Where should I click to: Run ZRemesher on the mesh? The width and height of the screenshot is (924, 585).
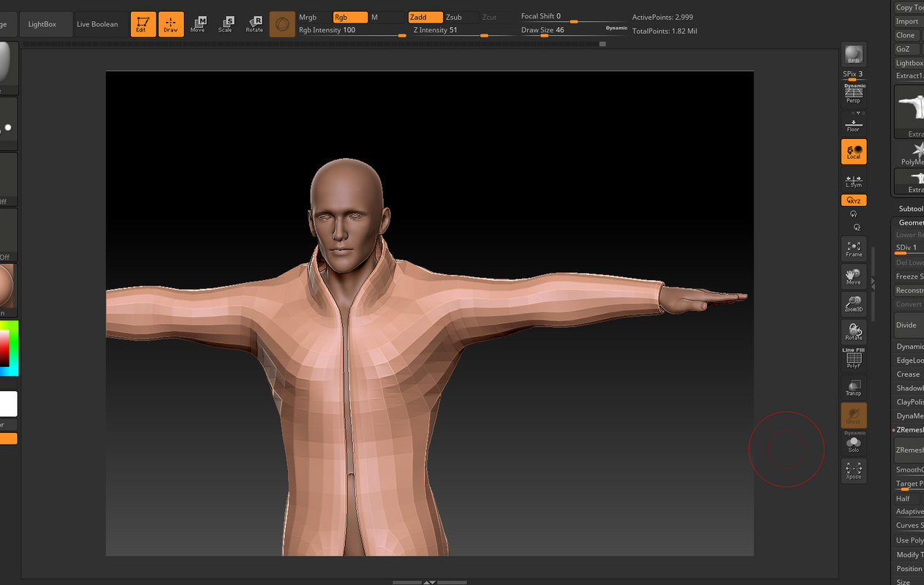point(909,450)
